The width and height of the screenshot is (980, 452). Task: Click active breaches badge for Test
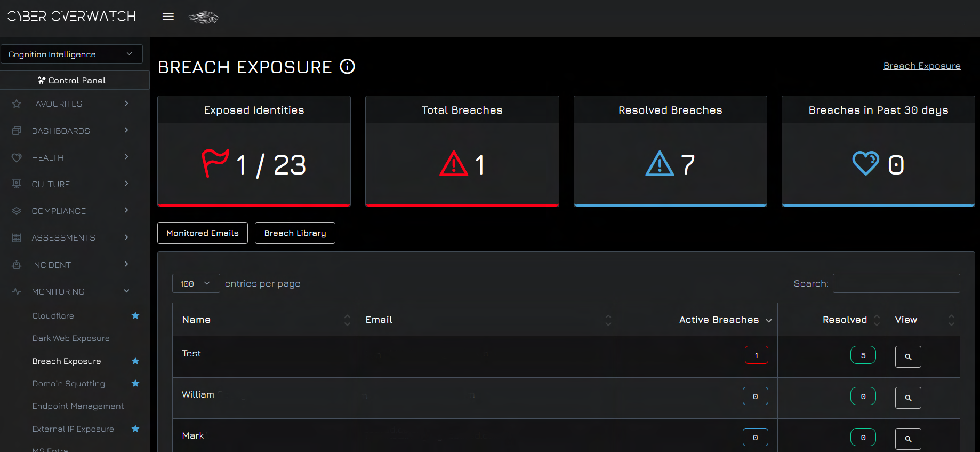(756, 355)
